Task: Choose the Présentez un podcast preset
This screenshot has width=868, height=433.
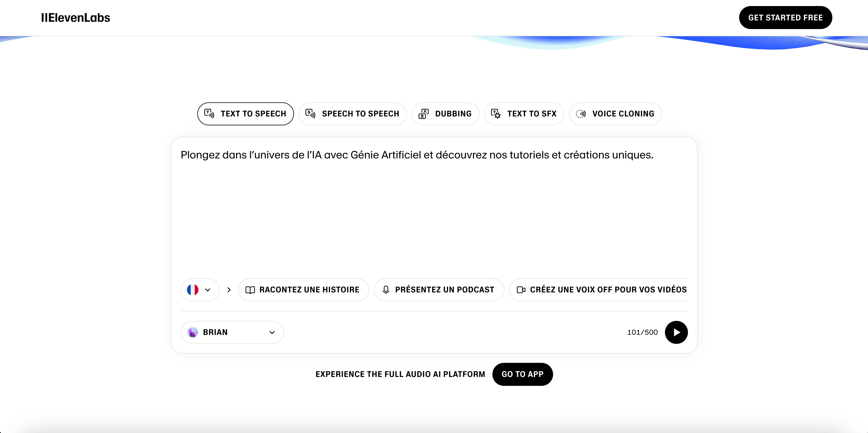Action: [439, 290]
